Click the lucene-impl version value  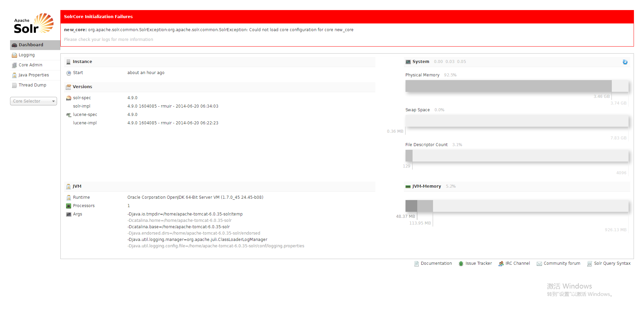(173, 123)
